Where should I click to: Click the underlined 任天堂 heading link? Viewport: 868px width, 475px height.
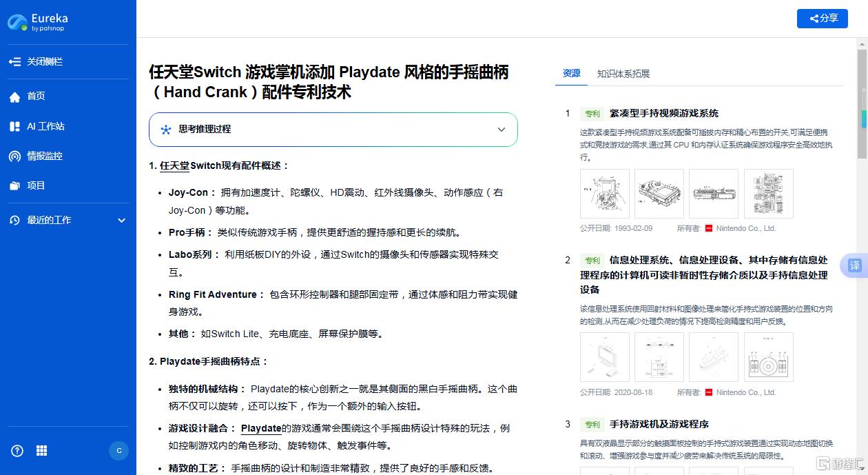[x=174, y=166]
